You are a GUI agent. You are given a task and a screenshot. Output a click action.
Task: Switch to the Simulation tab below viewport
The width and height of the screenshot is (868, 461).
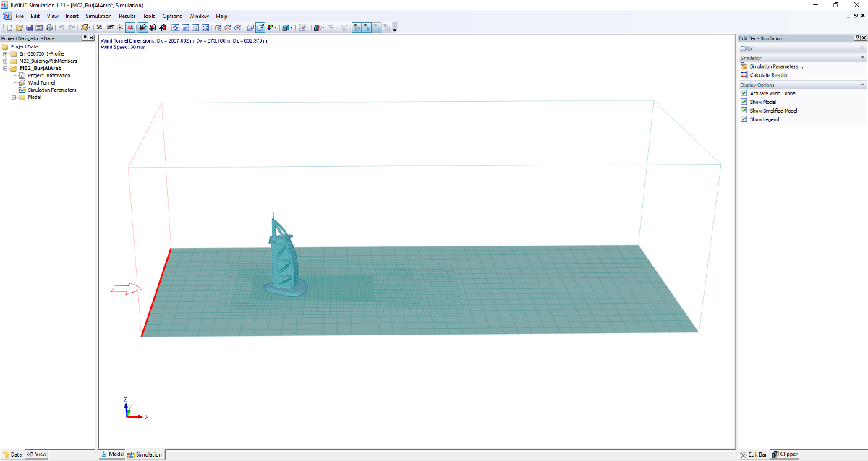(x=145, y=454)
